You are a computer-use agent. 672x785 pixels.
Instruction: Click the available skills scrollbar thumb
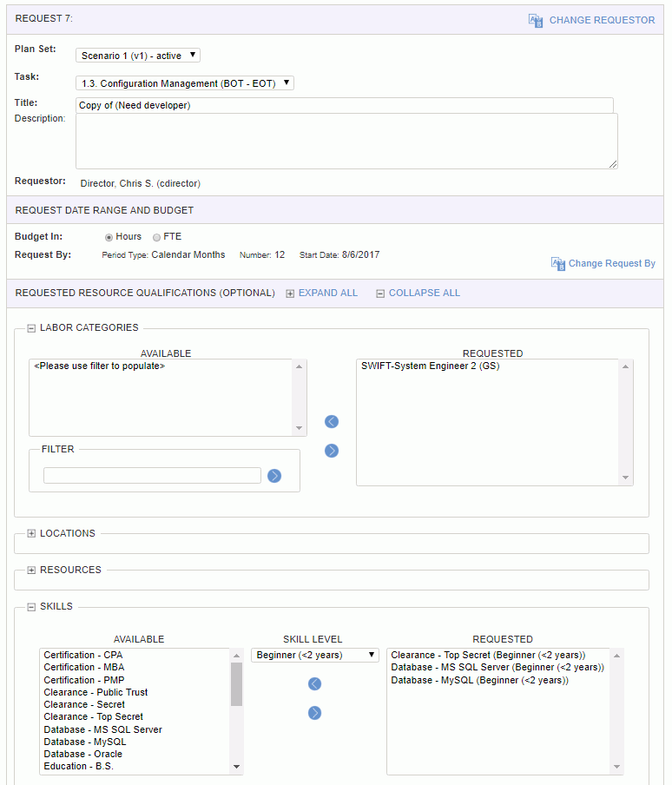click(236, 684)
